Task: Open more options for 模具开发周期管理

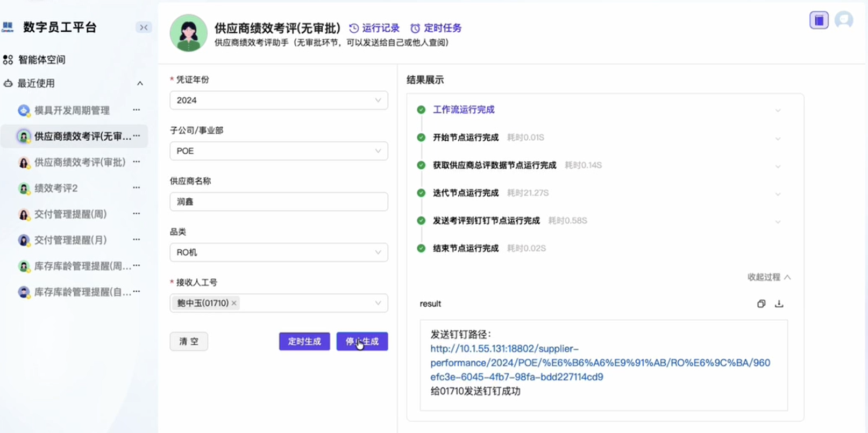Action: [x=137, y=110]
